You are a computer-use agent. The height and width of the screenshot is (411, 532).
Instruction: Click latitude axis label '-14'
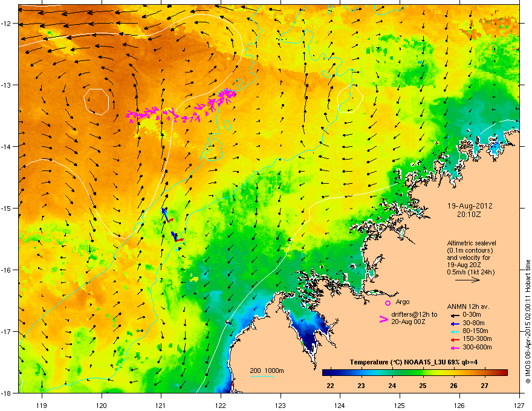click(x=7, y=146)
